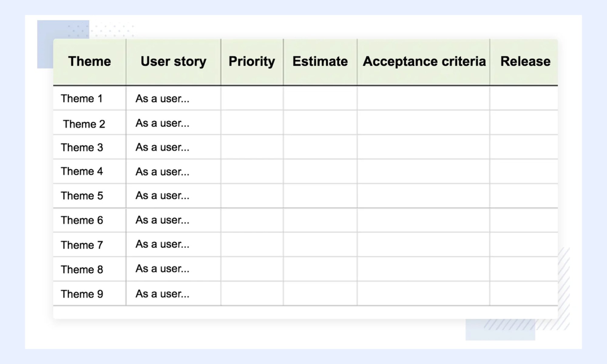The image size is (607, 364).
Task: Click the User story column header
Action: point(173,62)
